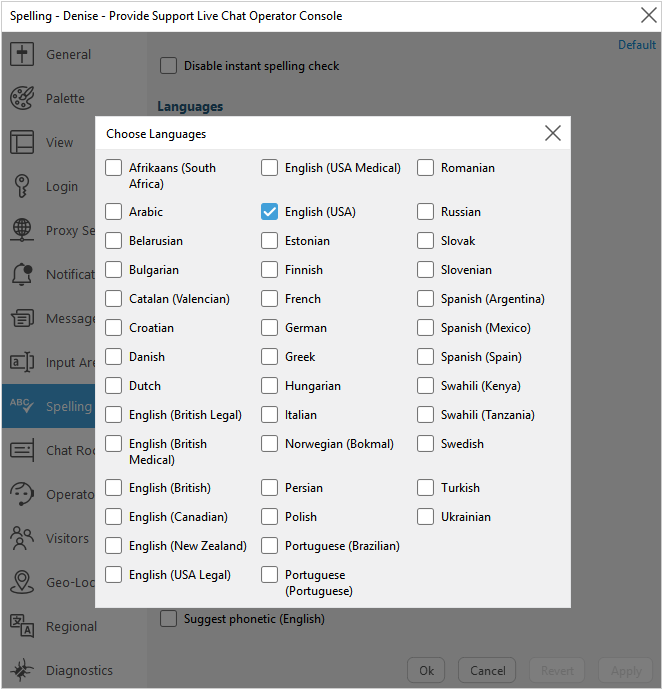Click the Diagnostics bug icon
Viewport: 663px width, 690px height.
[22, 670]
